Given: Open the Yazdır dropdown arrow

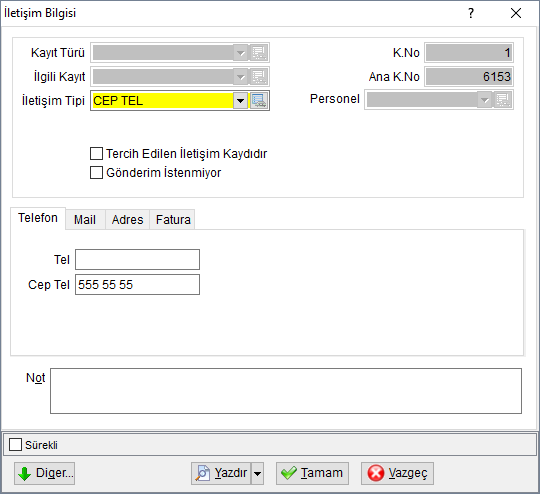Looking at the screenshot, I should point(257,473).
